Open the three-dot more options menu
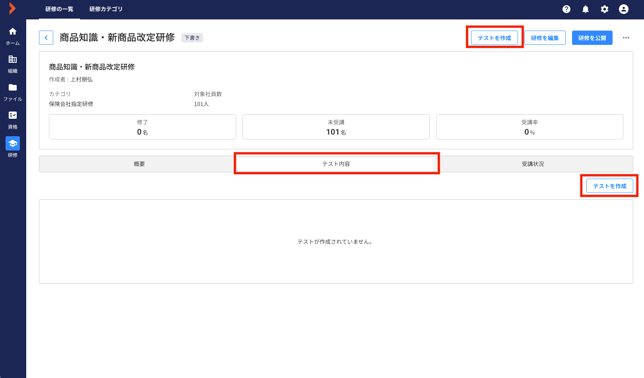 tap(626, 38)
